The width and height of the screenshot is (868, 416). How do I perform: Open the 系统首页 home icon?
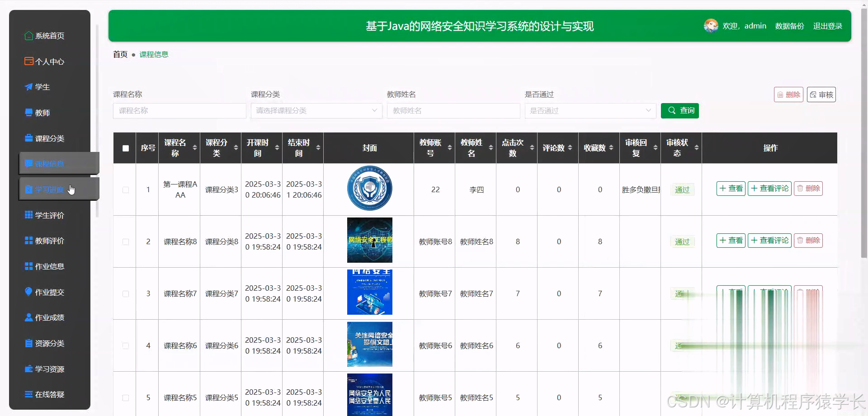(28, 36)
